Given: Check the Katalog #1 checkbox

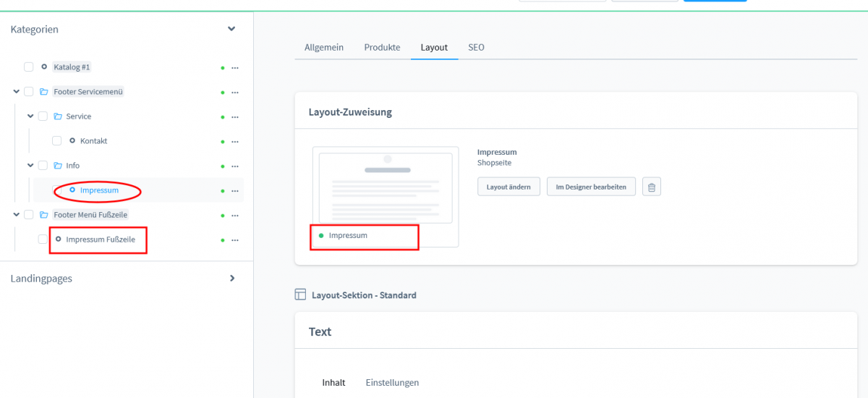Looking at the screenshot, I should click(x=29, y=67).
